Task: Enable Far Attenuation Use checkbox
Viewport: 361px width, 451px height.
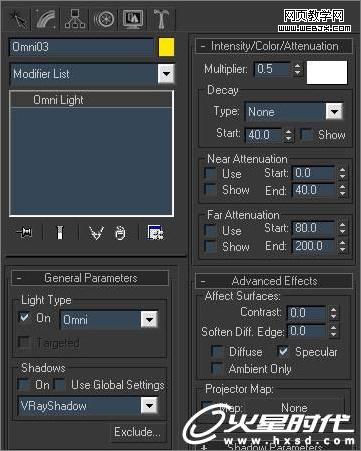Action: coord(211,230)
